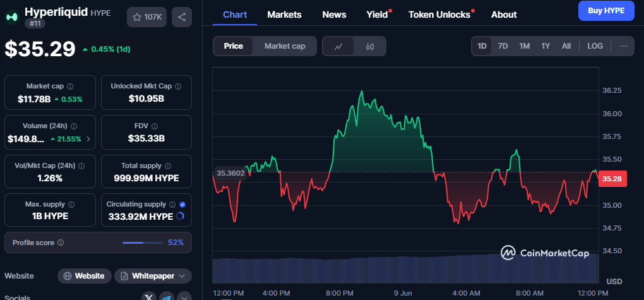Add HYPE to watchlist via star button
Image resolution: width=644 pixels, height=300 pixels.
point(147,17)
